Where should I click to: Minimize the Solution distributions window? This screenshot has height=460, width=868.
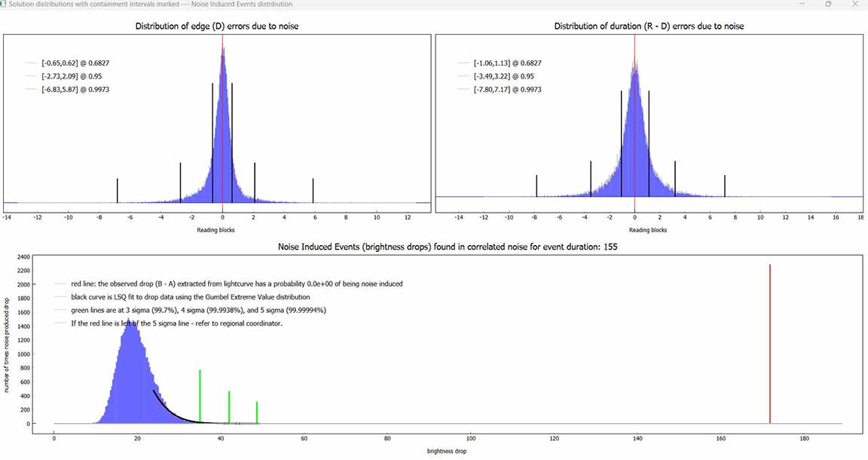point(803,4)
